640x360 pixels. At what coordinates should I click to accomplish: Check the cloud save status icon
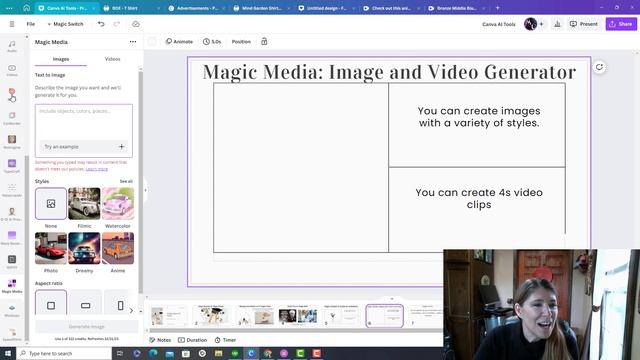(x=136, y=24)
